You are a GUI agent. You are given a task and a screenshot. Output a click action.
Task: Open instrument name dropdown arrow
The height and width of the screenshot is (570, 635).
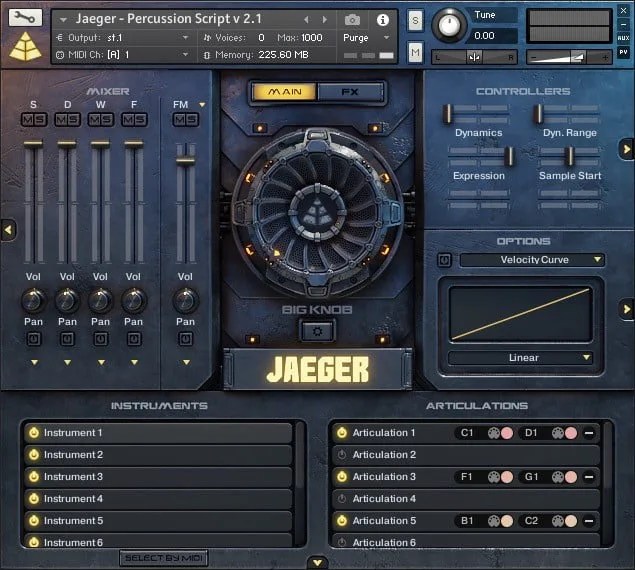tap(63, 19)
